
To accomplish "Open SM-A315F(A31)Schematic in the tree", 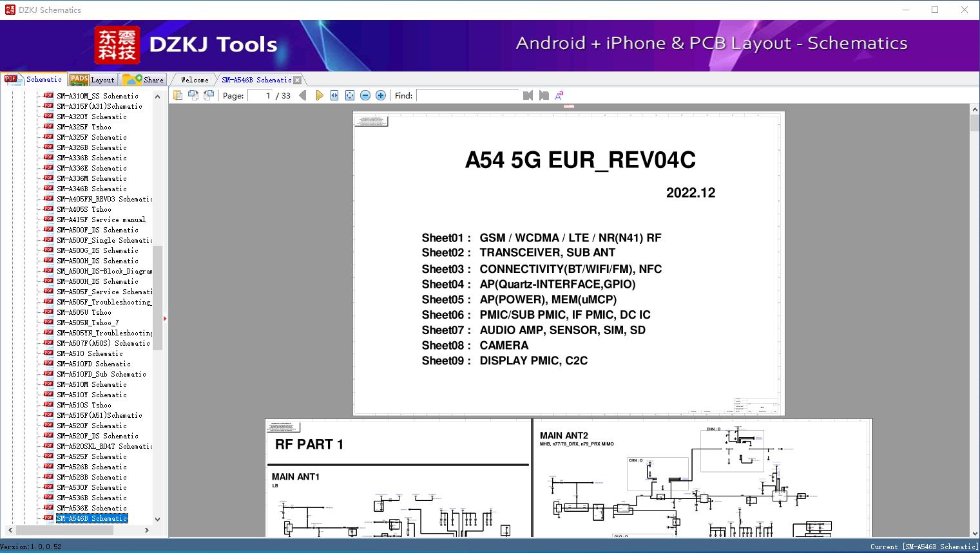I will tap(99, 106).
